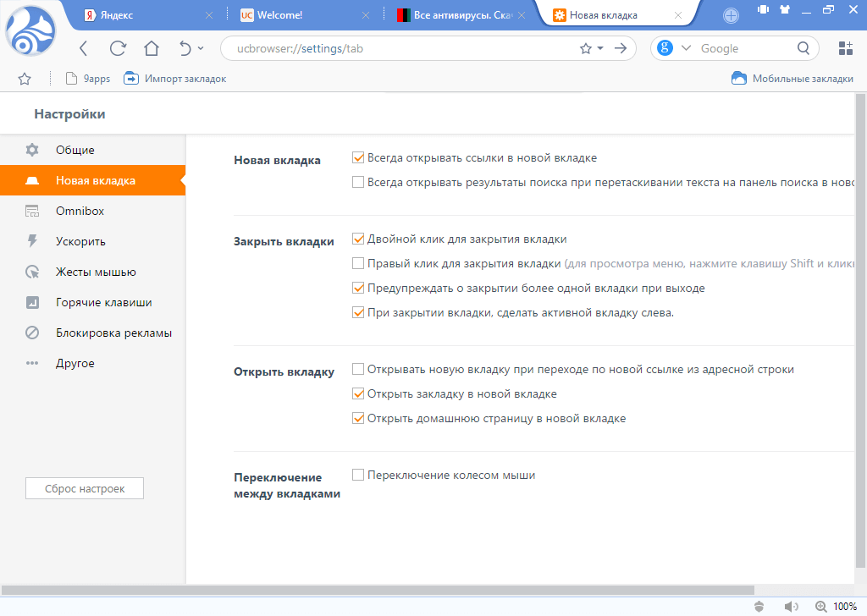Click the phone sync icon in title bar

click(x=762, y=9)
